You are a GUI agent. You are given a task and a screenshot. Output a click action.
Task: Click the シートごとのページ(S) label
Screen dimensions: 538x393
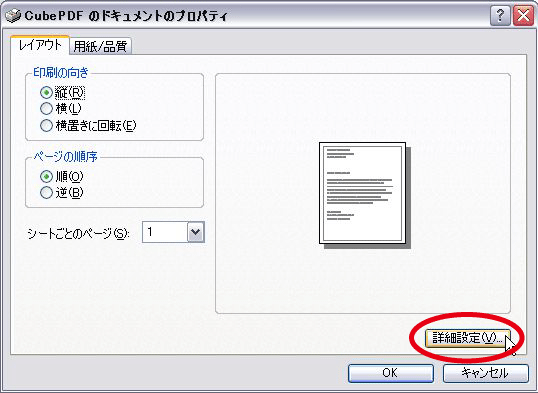78,234
